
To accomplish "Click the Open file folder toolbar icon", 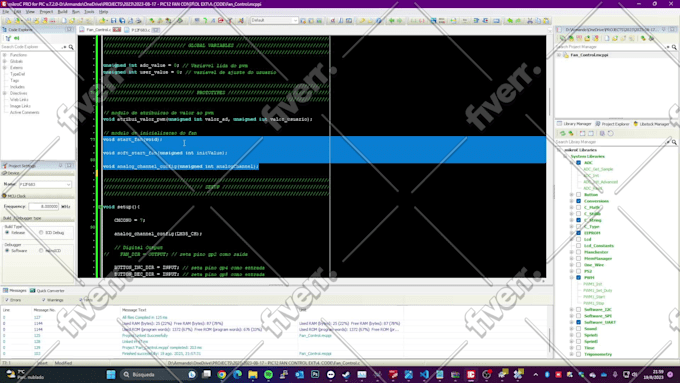I will [x=102, y=20].
